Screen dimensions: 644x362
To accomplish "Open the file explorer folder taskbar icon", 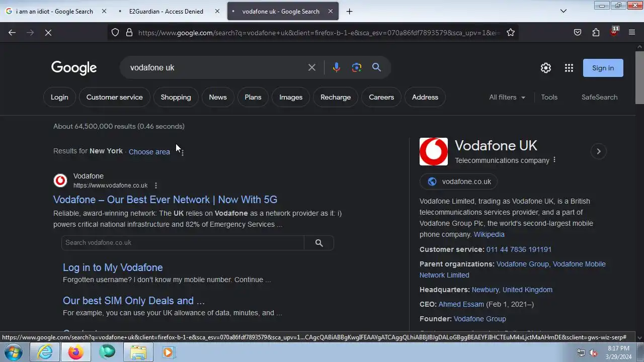I will click(138, 352).
